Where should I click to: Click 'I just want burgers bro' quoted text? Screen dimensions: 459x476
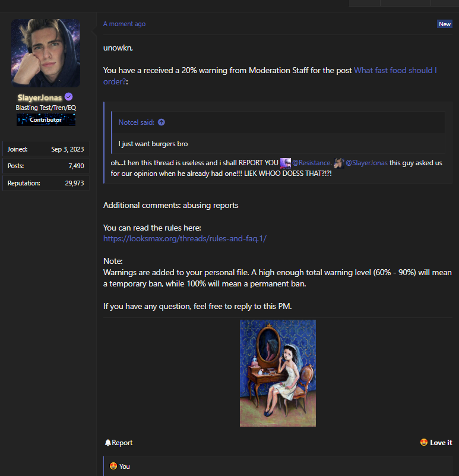153,144
